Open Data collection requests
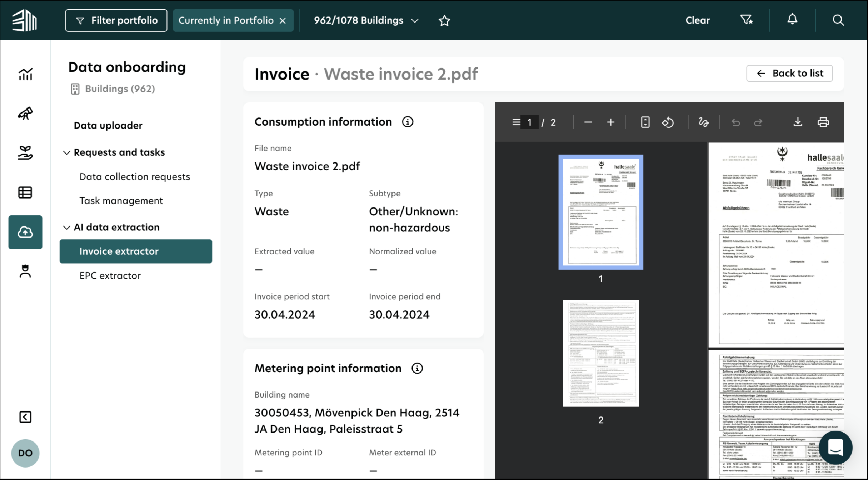The image size is (868, 480). [135, 177]
